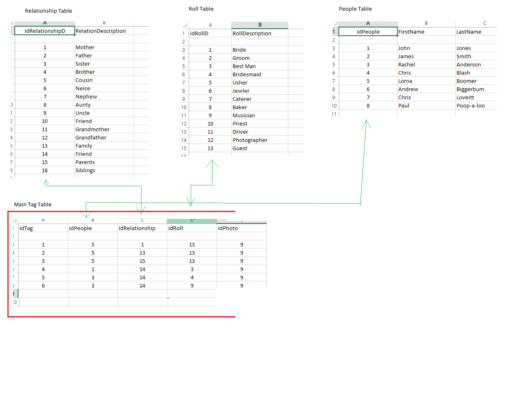Select all cells corner in Roll Table
The image size is (525, 420).
coord(185,25)
